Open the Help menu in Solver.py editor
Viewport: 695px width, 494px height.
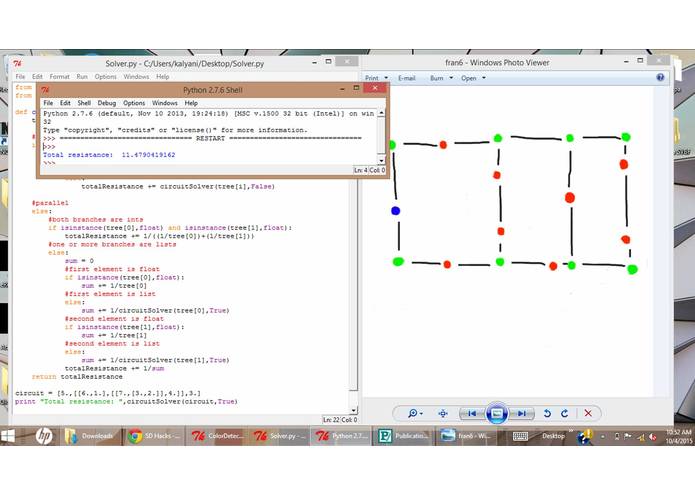163,77
